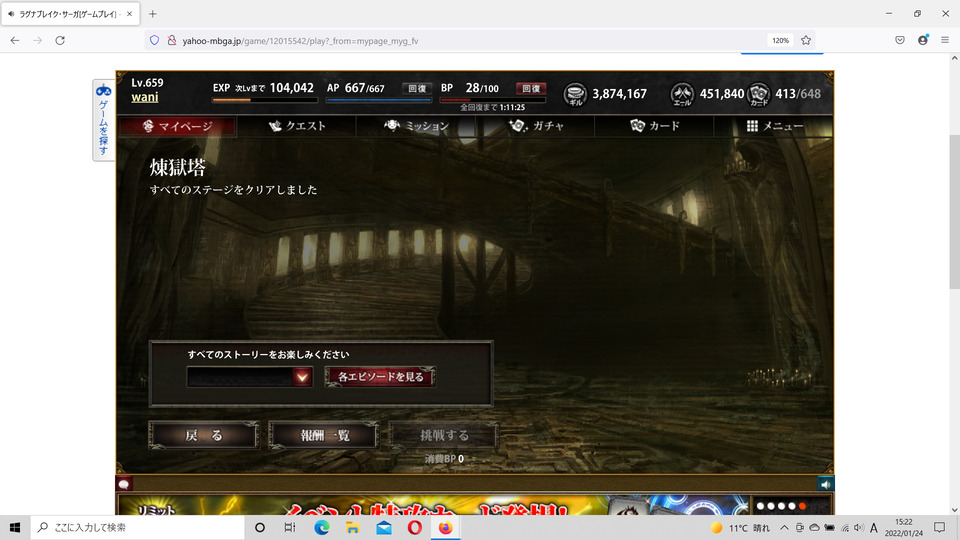Bookmark this page with star icon
This screenshot has width=960, height=540.
pyautogui.click(x=806, y=40)
